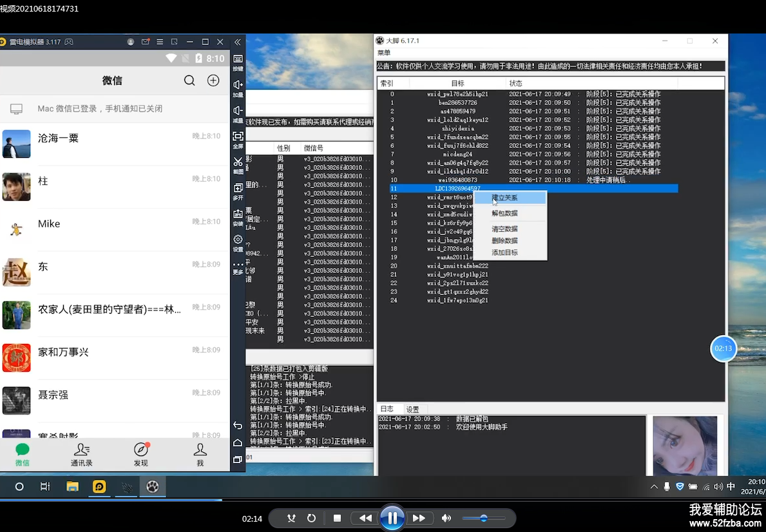Click the emulator Android home icon

coord(238,442)
